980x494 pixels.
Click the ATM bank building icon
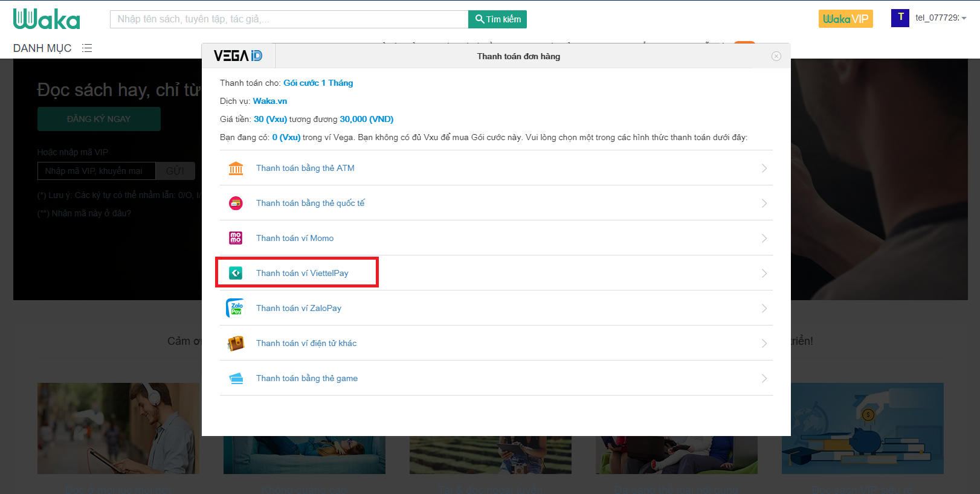tap(236, 168)
